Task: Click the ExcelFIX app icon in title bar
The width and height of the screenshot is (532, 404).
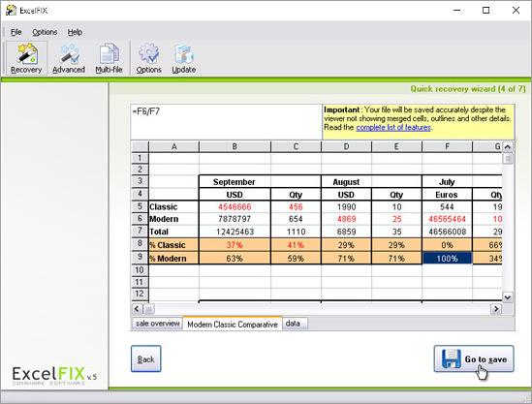Action: click(x=11, y=11)
